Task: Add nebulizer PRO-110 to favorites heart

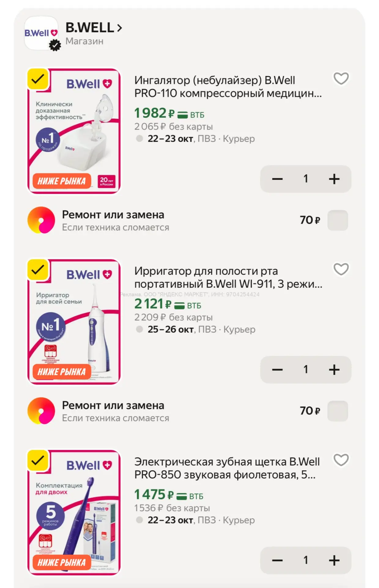Action: tap(341, 79)
